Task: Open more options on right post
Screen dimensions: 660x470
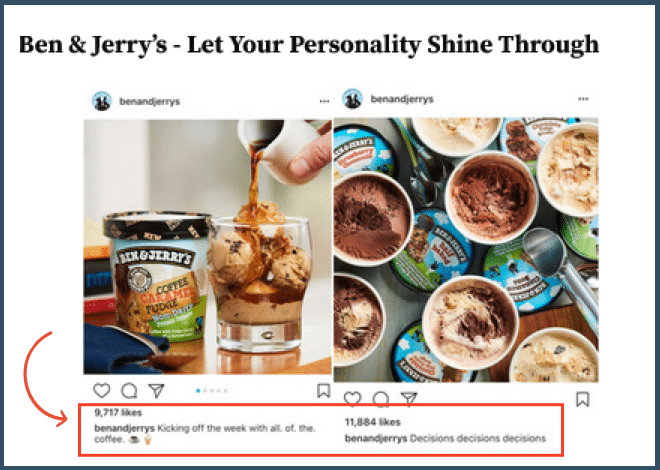Action: coord(583,99)
